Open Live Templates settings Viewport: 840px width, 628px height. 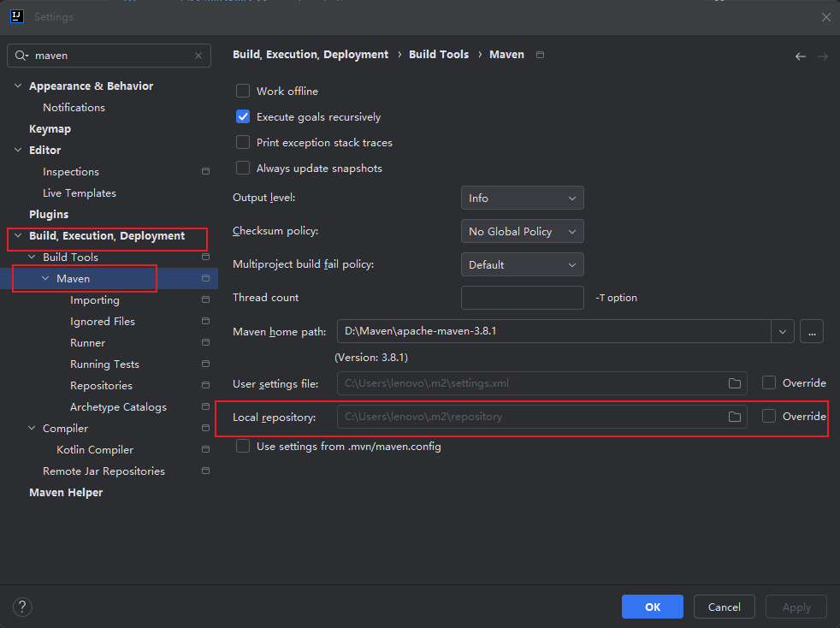pos(80,193)
